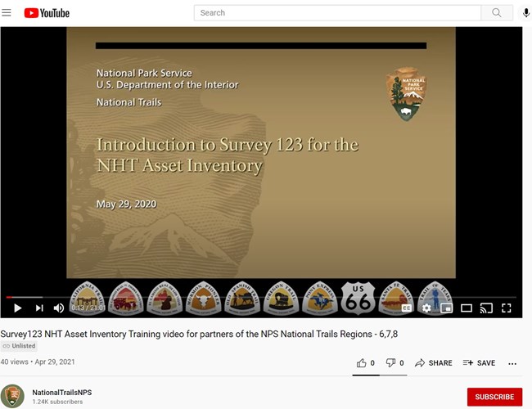This screenshot has width=532, height=409.
Task: Open the SHARE dialog
Action: click(433, 363)
